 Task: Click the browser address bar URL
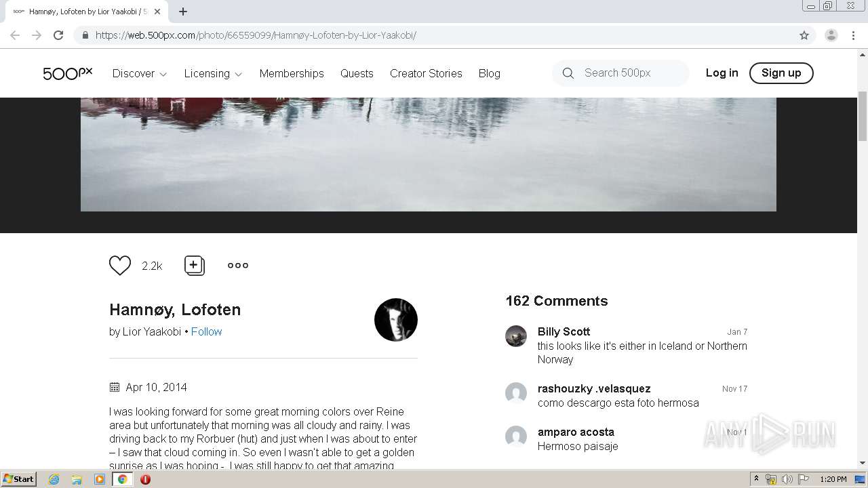[256, 35]
